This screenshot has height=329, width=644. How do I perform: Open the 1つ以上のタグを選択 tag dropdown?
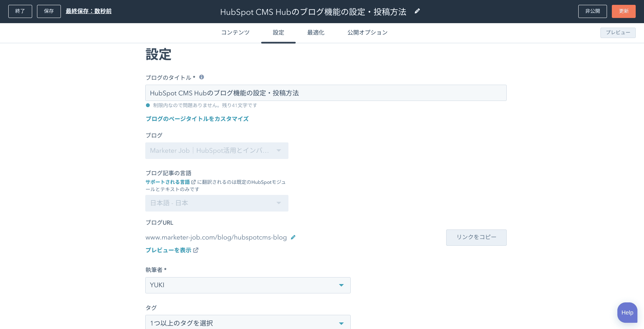[x=248, y=322]
